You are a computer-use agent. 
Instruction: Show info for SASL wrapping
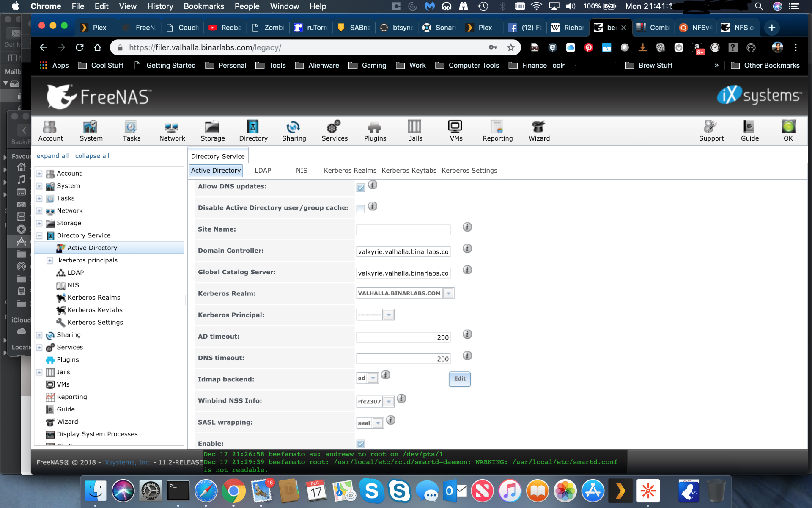[x=391, y=420]
